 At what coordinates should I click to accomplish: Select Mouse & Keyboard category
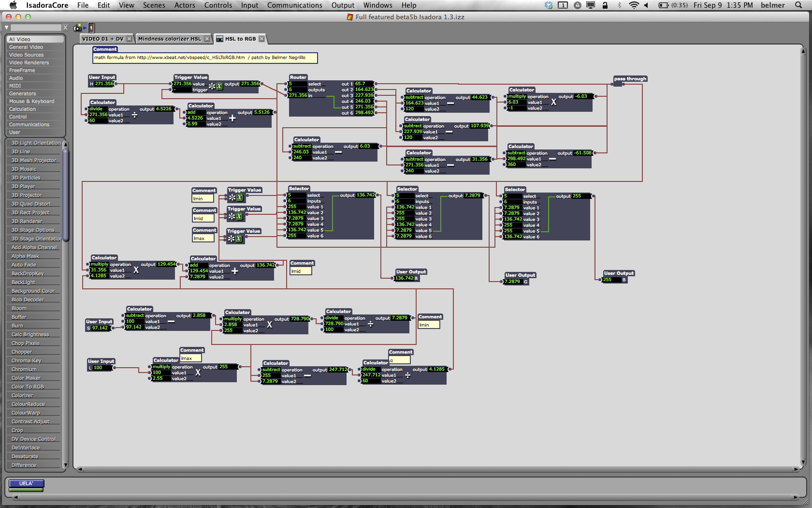click(35, 101)
